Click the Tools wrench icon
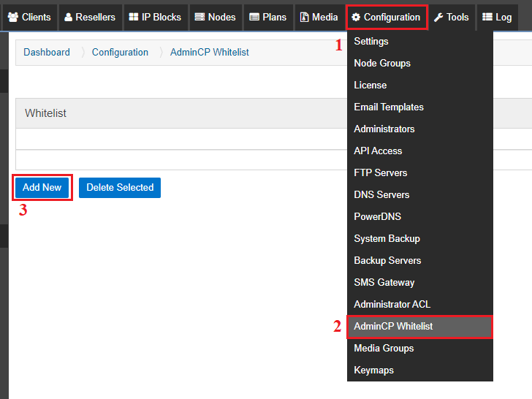Image resolution: width=532 pixels, height=399 pixels. (438, 17)
